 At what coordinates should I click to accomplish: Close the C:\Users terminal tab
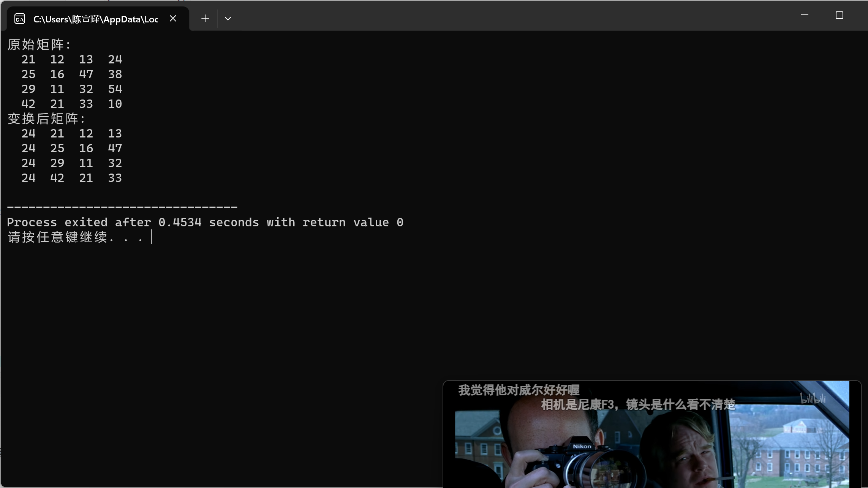(173, 19)
